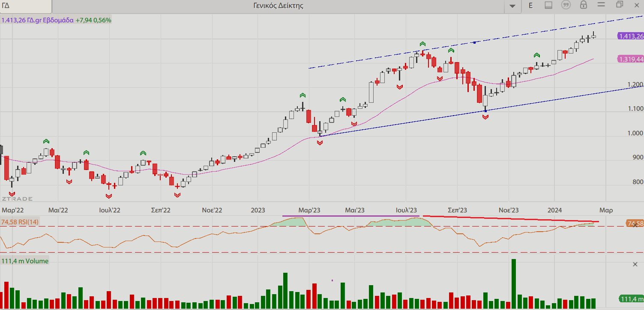The image size is (644, 310).
Task: Restore window using overlapping squares icon
Action: point(620,5)
